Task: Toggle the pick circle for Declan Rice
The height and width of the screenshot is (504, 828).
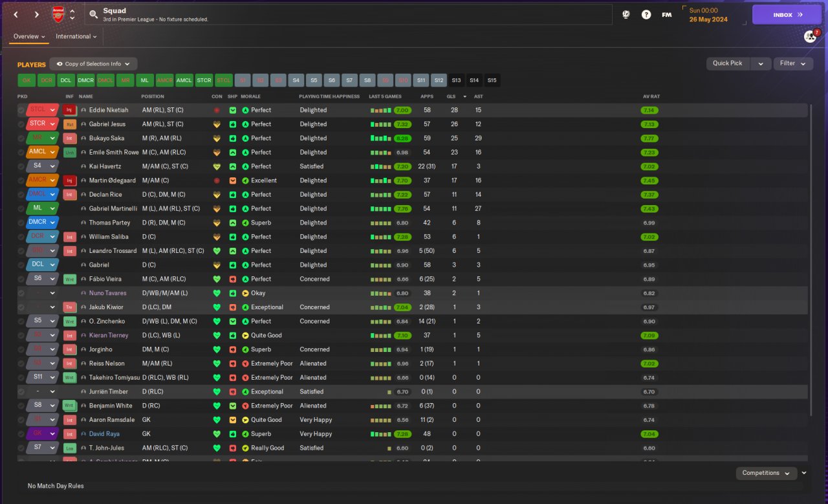Action: click(x=21, y=195)
